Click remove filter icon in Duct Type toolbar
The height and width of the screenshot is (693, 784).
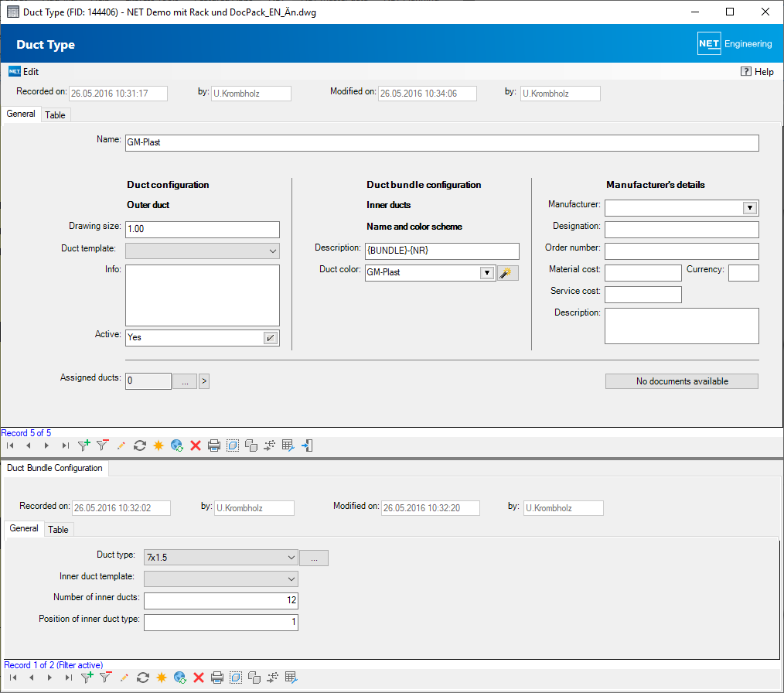point(102,445)
